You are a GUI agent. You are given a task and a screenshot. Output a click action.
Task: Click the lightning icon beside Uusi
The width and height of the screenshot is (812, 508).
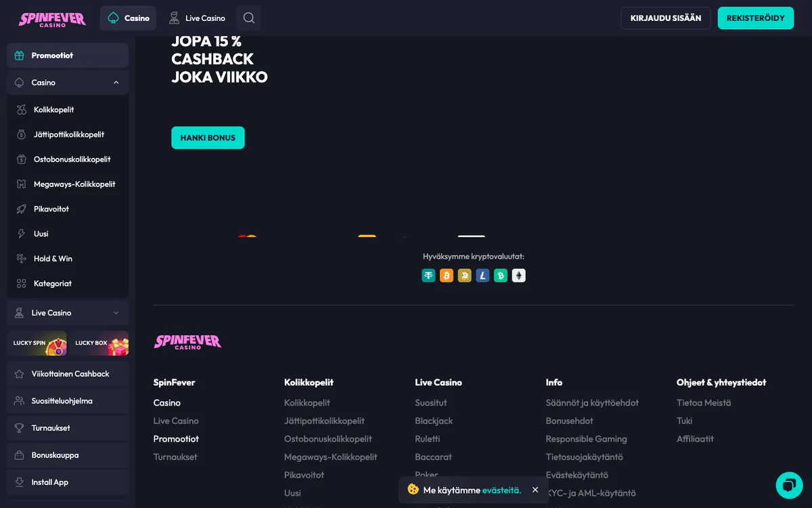(21, 234)
